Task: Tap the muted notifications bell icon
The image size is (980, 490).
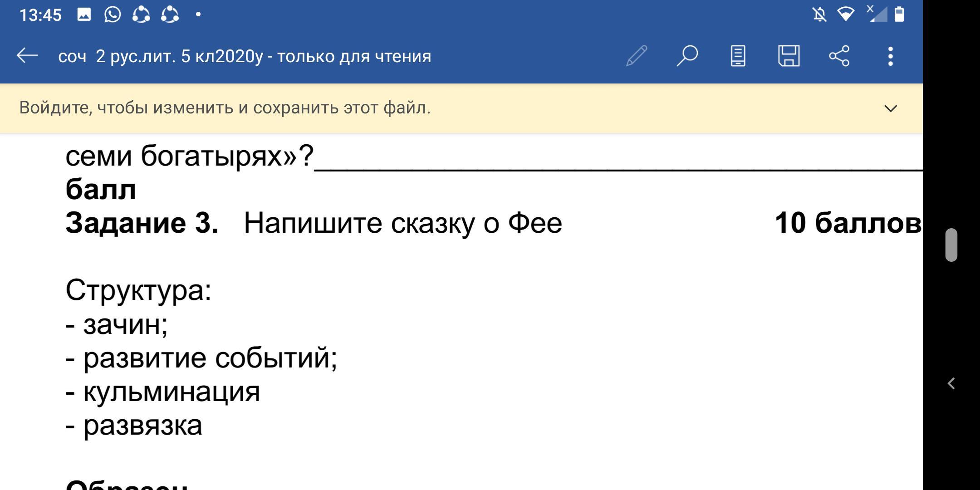Action: pos(819,15)
